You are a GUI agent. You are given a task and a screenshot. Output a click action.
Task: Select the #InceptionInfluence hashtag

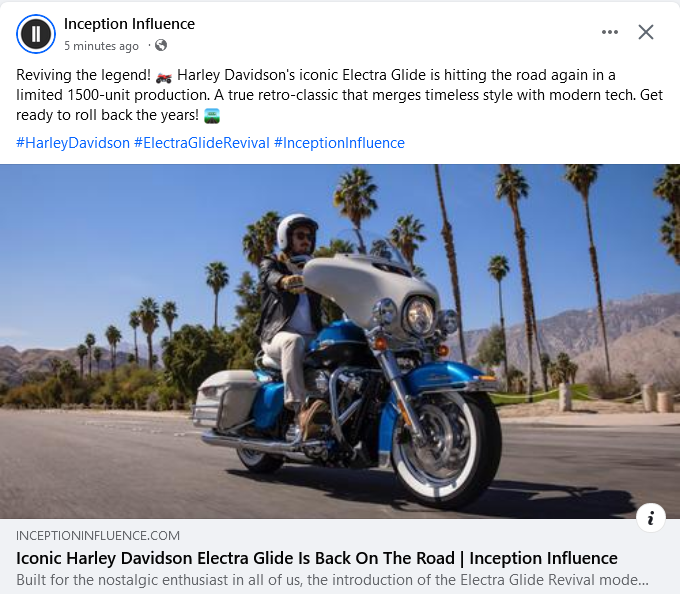point(339,143)
